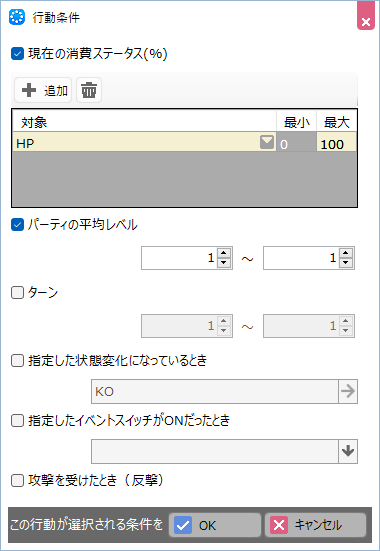Image resolution: width=380 pixels, height=551 pixels.
Task: Click the trash delete icon
Action: (x=89, y=90)
